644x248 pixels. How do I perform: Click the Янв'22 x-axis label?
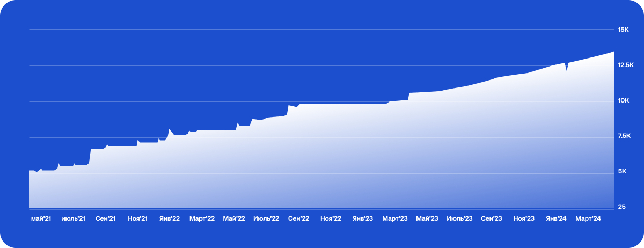click(x=170, y=218)
